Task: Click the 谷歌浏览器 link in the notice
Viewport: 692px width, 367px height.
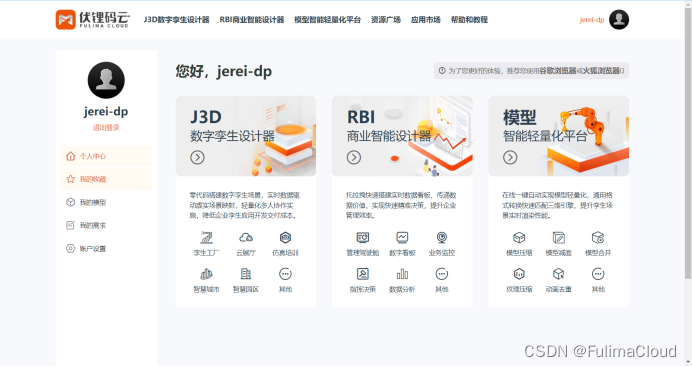Action: tap(558, 71)
